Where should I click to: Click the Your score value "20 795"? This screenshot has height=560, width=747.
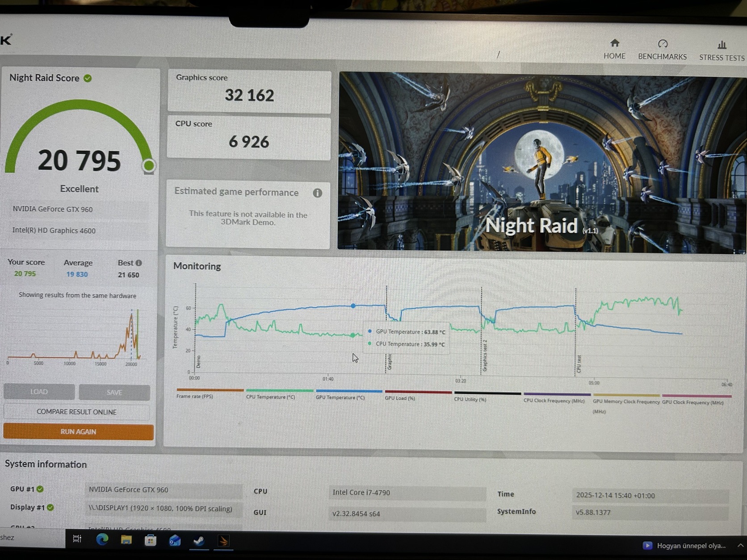point(25,274)
